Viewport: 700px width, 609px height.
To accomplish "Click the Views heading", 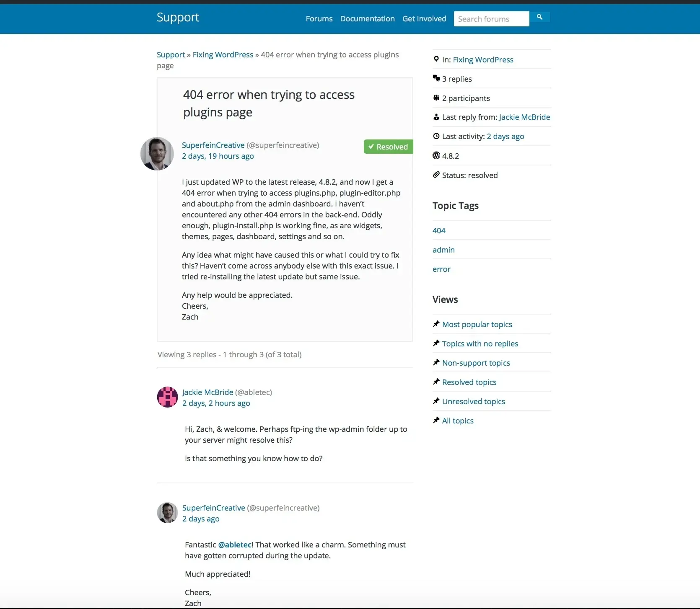I will coord(445,299).
